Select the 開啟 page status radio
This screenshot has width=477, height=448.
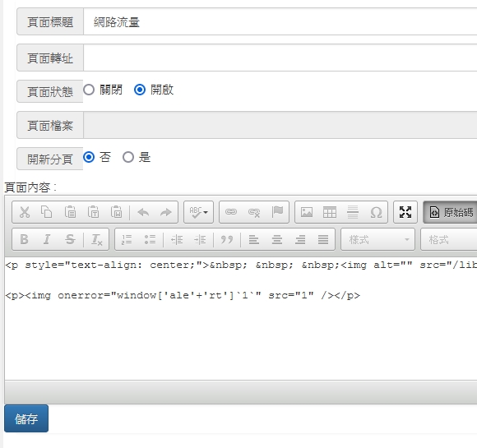140,90
